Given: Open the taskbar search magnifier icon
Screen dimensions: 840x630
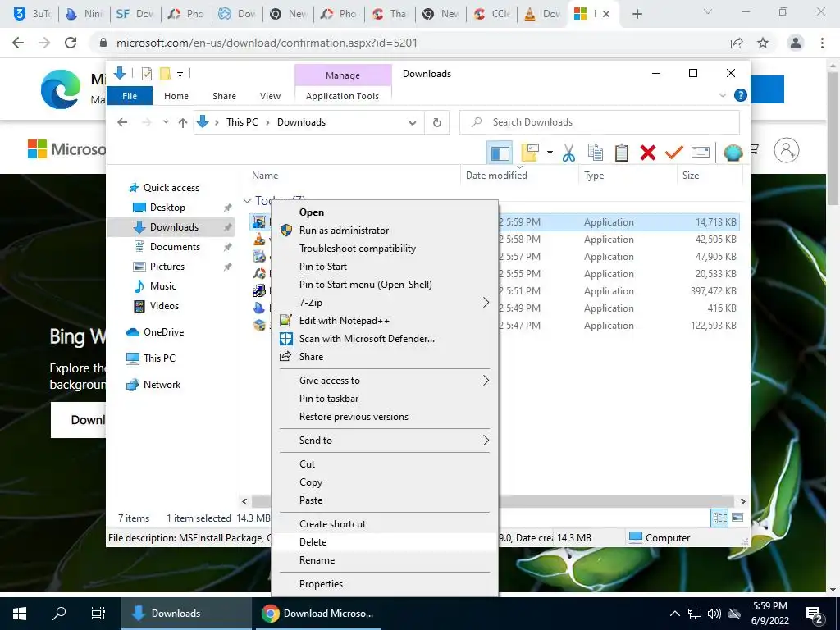Looking at the screenshot, I should click(59, 614).
